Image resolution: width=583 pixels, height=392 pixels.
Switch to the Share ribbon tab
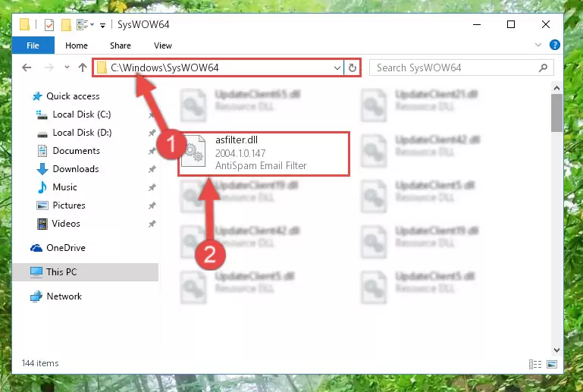(120, 45)
